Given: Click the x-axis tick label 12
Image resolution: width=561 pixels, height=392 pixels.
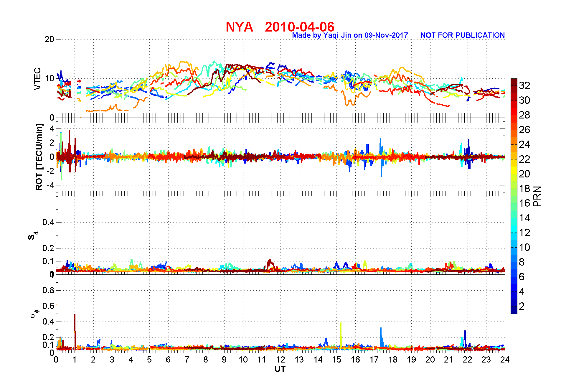Looking at the screenshot, I should pyautogui.click(x=280, y=360).
